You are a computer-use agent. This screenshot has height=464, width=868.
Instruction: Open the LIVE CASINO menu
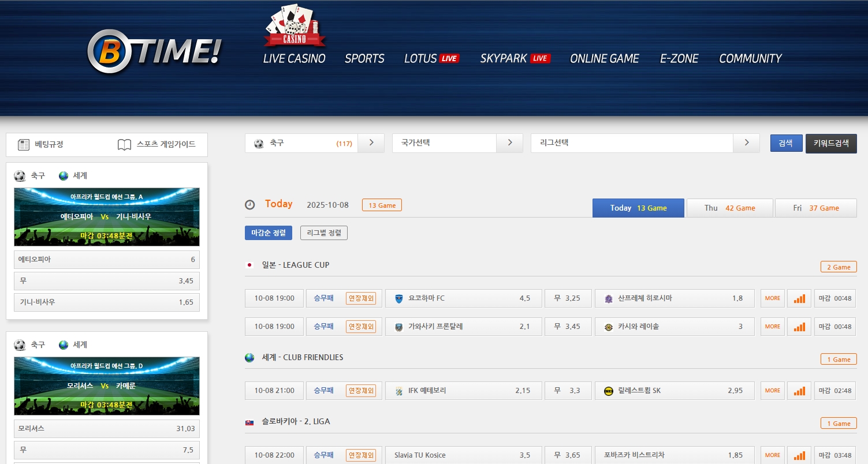tap(294, 59)
